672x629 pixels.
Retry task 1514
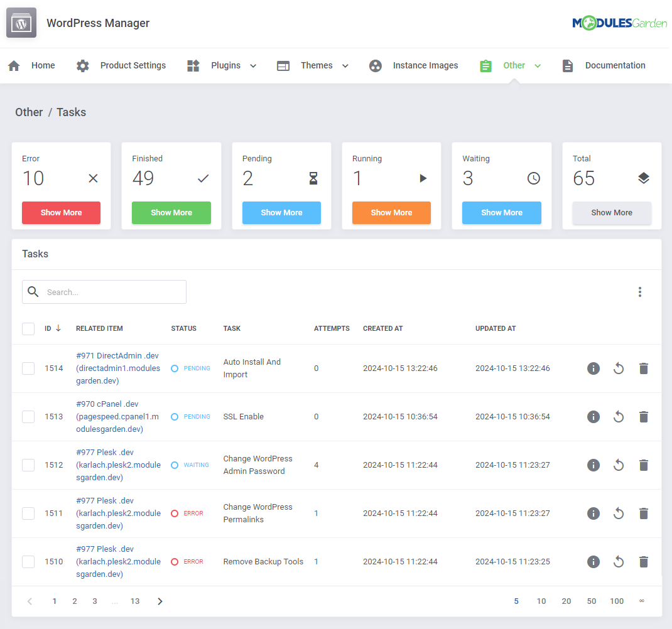(x=619, y=368)
